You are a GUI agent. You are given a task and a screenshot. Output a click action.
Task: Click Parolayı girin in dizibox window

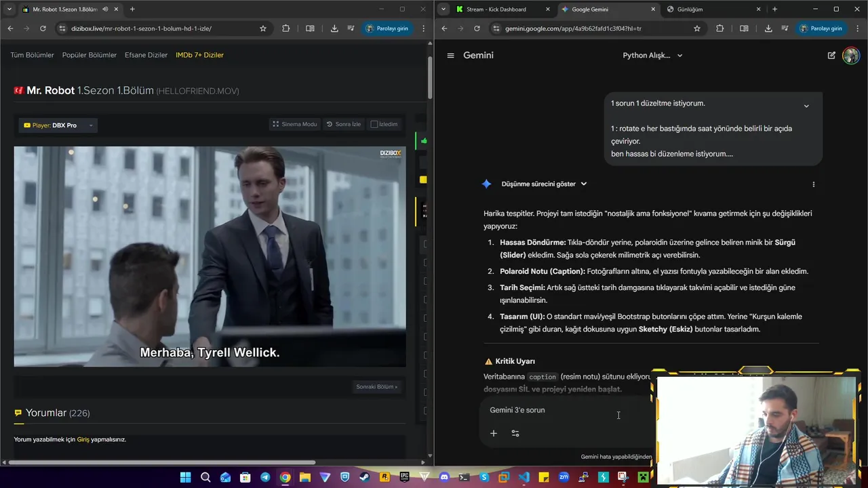coord(387,28)
